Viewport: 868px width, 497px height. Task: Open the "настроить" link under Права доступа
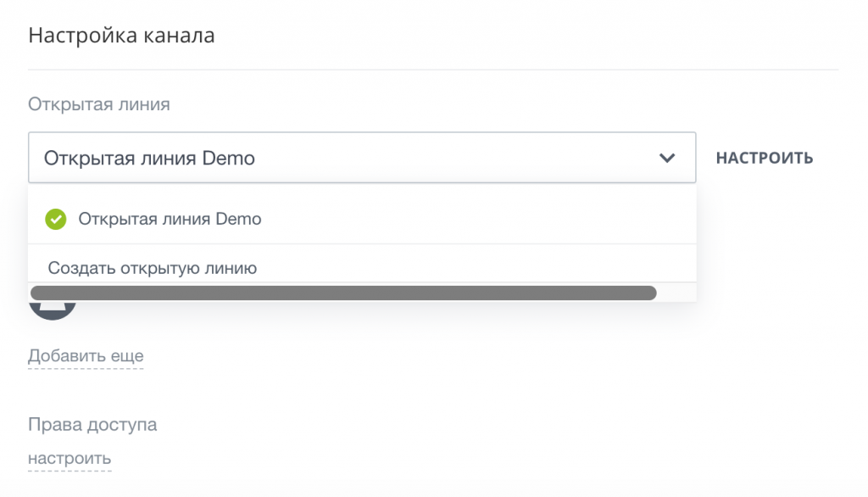click(x=70, y=459)
